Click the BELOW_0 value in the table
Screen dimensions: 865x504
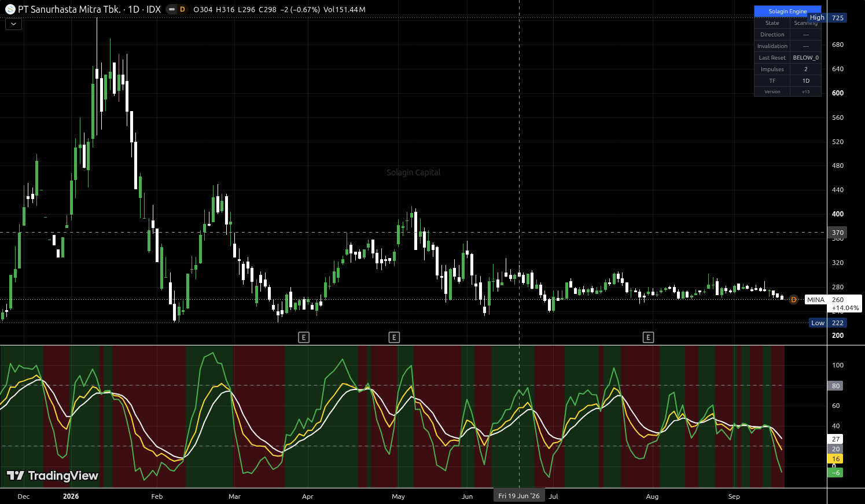click(x=805, y=58)
